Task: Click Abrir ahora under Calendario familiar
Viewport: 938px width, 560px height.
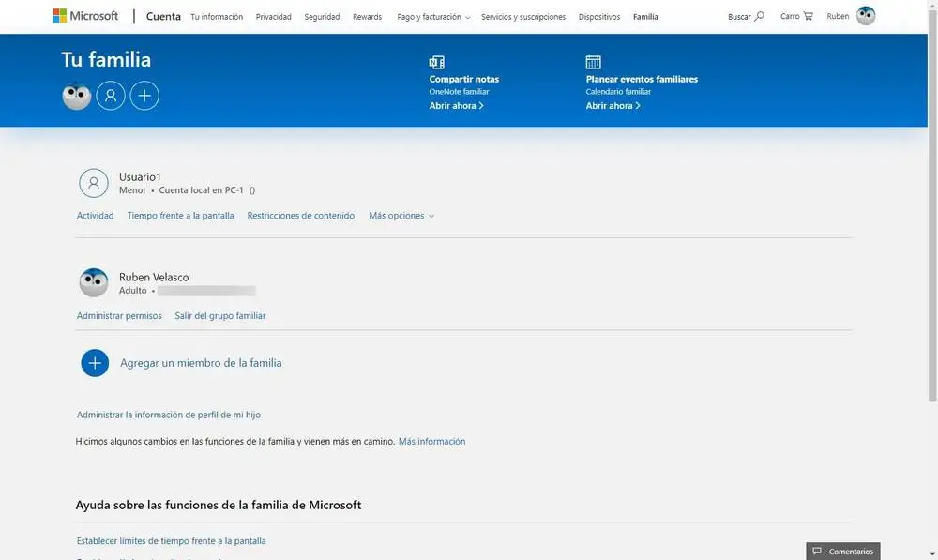Action: (x=613, y=106)
